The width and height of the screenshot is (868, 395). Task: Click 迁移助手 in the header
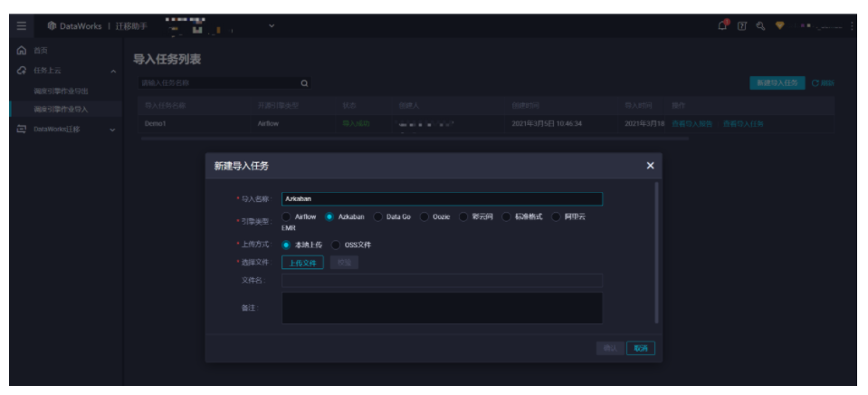pyautogui.click(x=131, y=26)
